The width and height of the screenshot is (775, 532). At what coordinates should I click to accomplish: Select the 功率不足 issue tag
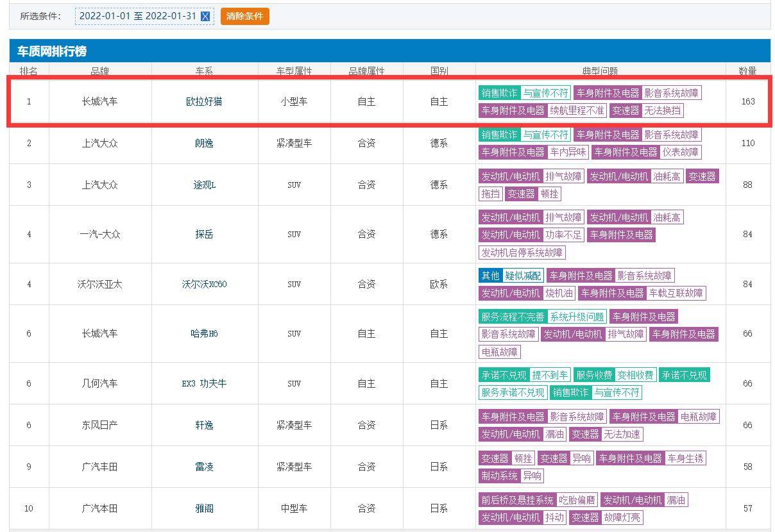point(564,235)
